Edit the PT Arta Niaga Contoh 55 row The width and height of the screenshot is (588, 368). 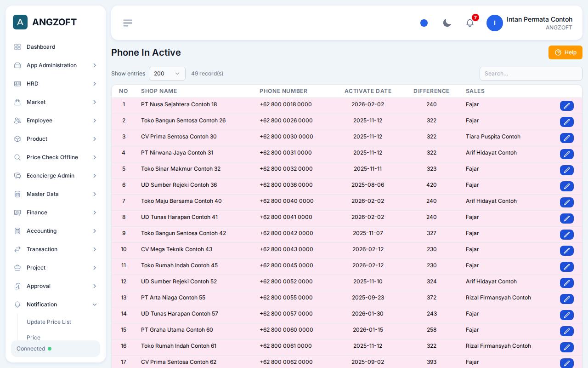coord(567,299)
